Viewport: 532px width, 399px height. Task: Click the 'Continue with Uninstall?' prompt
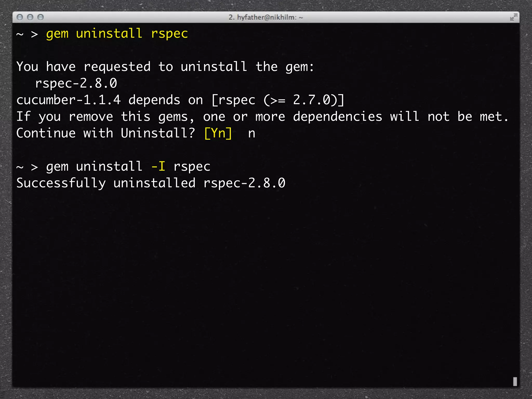pyautogui.click(x=105, y=133)
